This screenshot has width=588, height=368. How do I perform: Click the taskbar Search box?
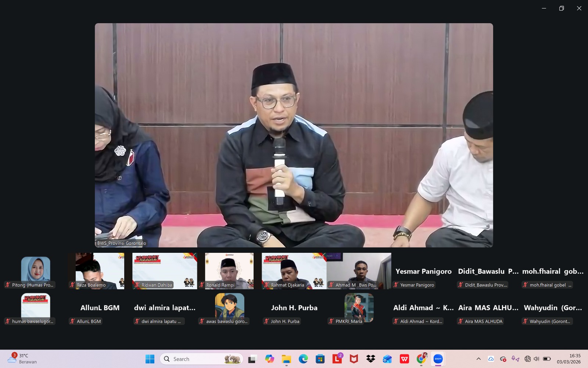pyautogui.click(x=202, y=359)
